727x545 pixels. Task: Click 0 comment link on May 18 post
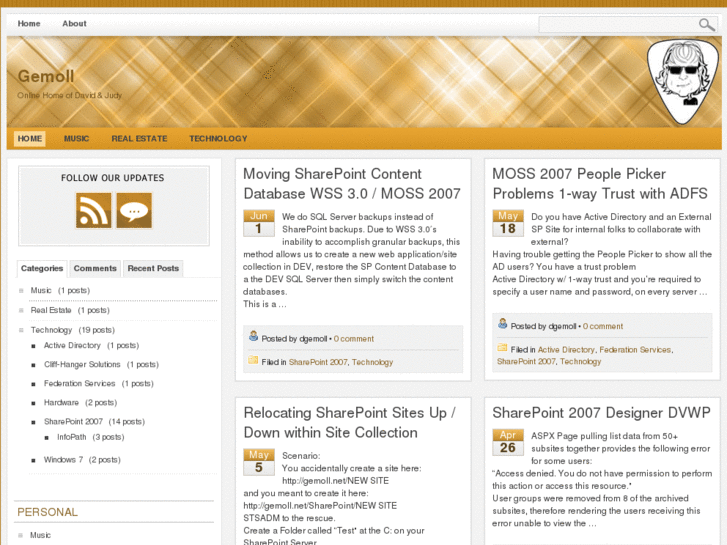click(x=603, y=327)
